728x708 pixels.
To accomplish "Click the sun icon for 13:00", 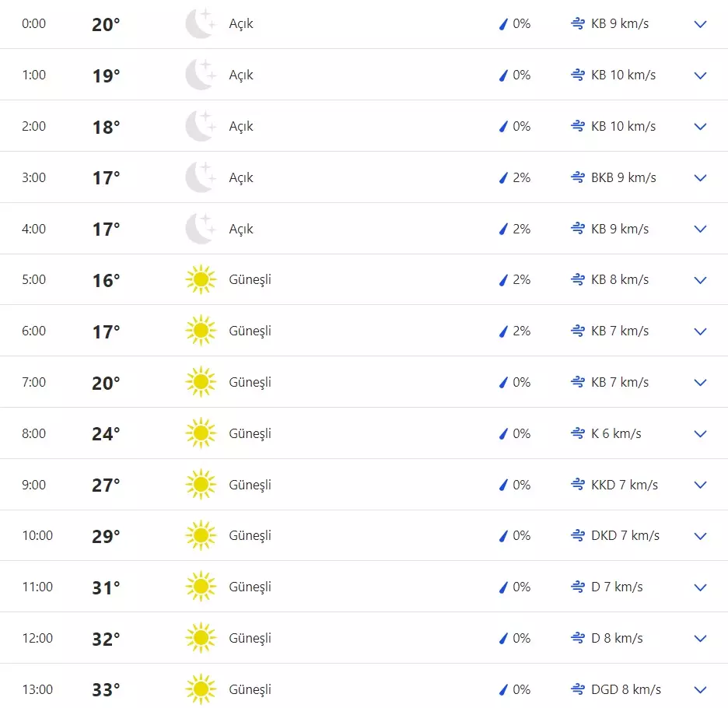I will (x=200, y=689).
